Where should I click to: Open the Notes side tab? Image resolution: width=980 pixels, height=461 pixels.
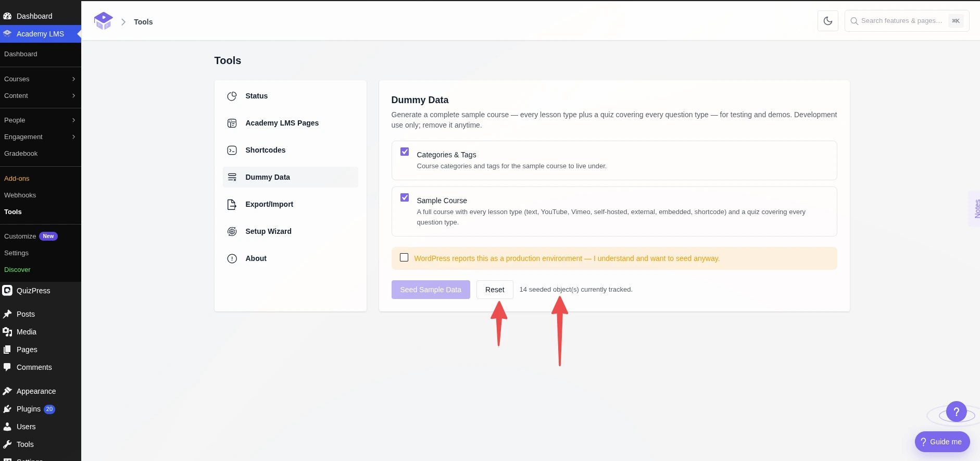pos(975,208)
